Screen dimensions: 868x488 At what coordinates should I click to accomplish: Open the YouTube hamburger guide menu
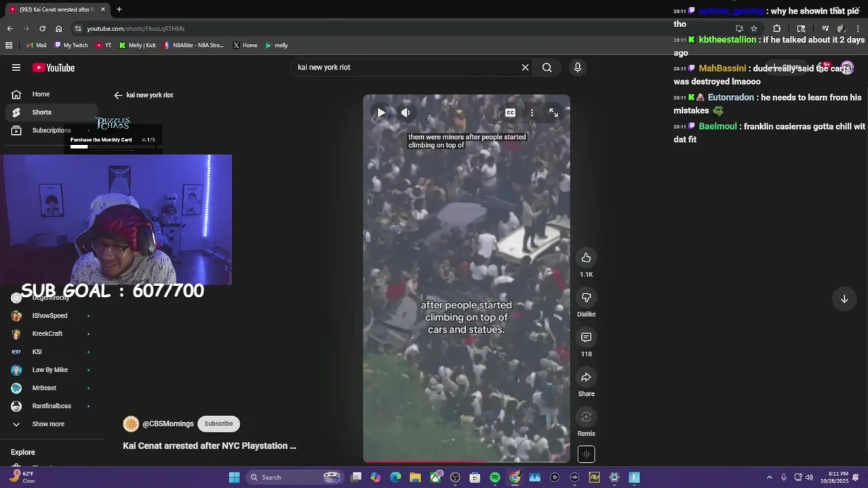[16, 67]
